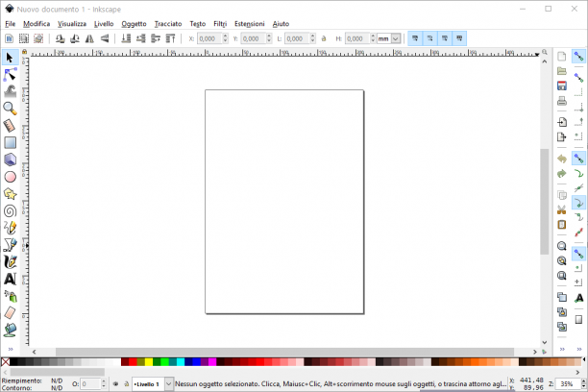Expand hidden tools chevron under toolbox
Image resolution: width=588 pixels, height=392 pixels.
[x=11, y=349]
